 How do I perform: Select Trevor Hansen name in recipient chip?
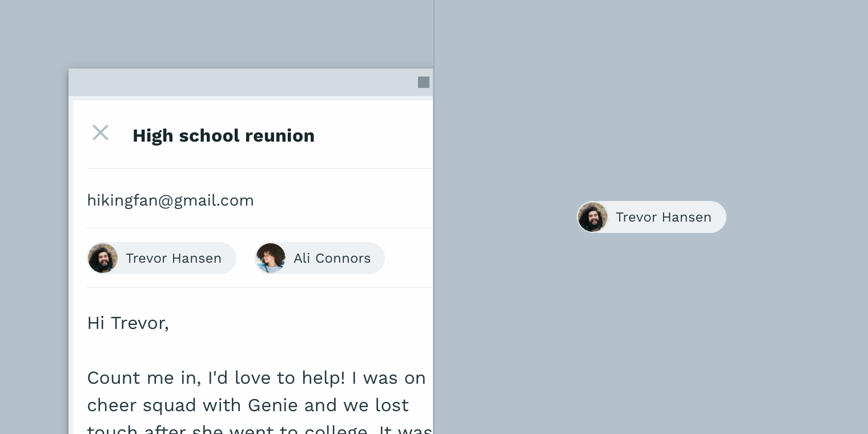(173, 258)
